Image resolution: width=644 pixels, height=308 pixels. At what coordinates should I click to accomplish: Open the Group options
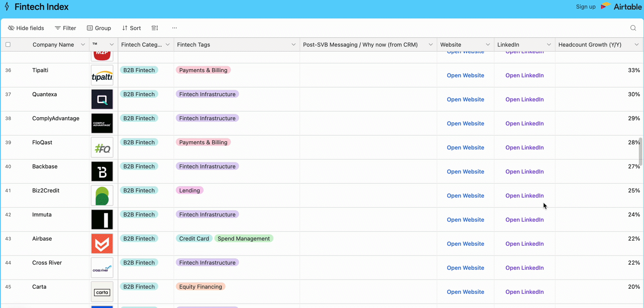[x=99, y=28]
